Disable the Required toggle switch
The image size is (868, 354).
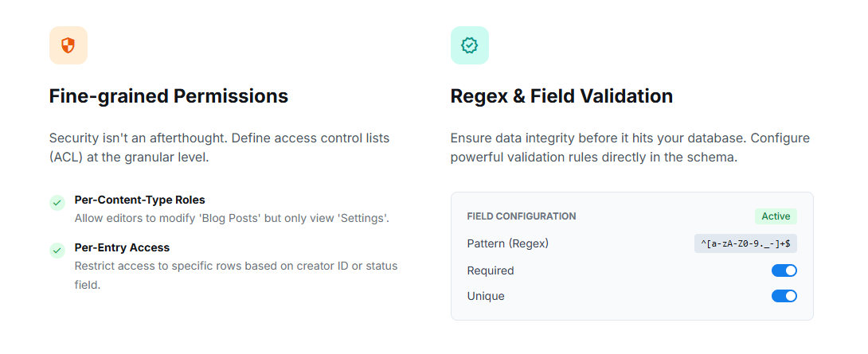click(784, 270)
